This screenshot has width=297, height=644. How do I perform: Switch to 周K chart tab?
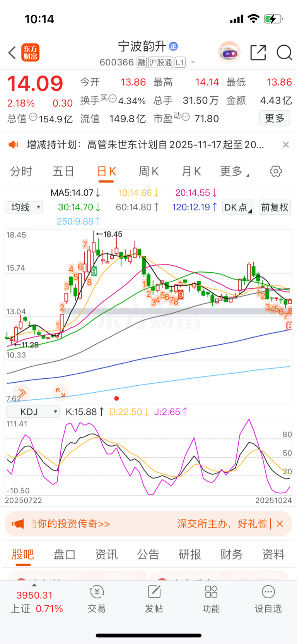point(148,171)
